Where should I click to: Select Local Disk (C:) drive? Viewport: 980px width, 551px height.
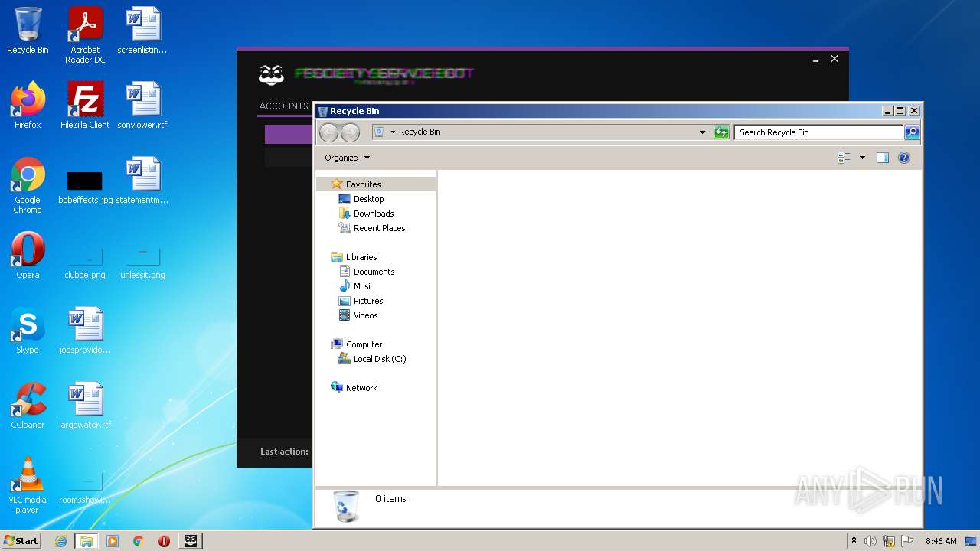click(x=380, y=359)
